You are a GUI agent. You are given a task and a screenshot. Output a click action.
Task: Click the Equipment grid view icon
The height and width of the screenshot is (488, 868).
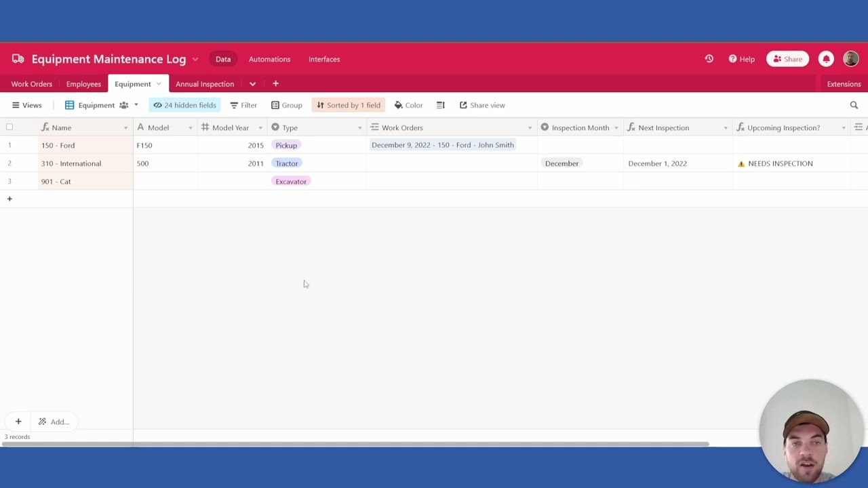click(69, 105)
